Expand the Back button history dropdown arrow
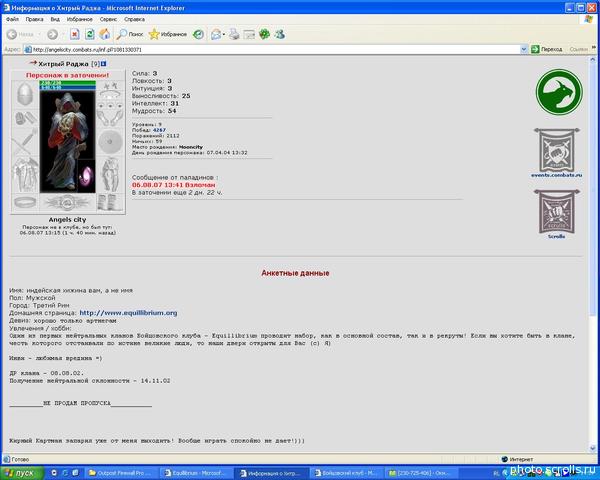 pyautogui.click(x=39, y=34)
